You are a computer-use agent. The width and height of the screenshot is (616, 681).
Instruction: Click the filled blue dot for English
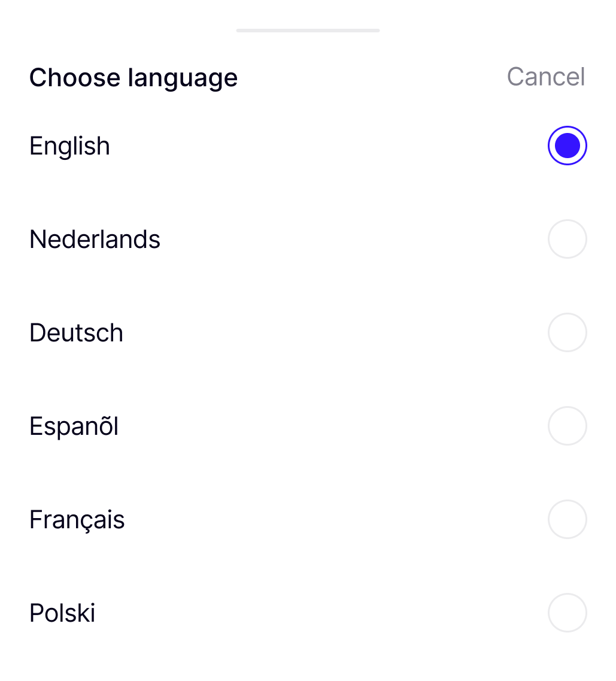pyautogui.click(x=567, y=146)
